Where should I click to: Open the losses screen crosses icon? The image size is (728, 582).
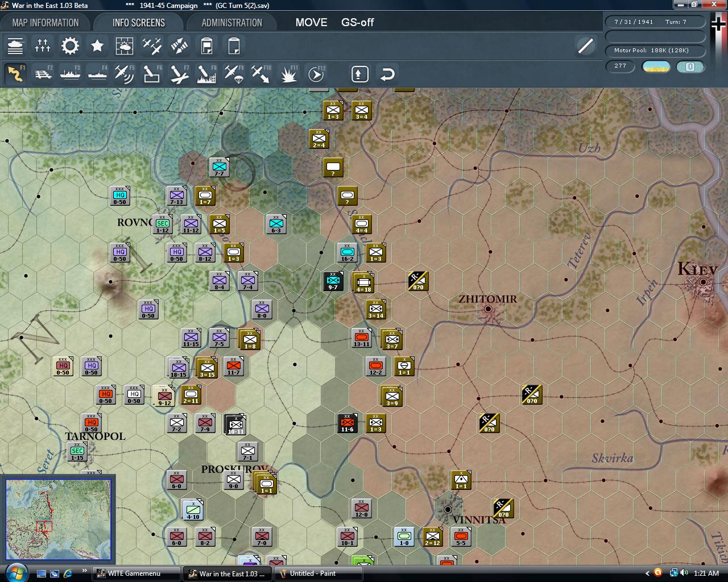[x=43, y=46]
